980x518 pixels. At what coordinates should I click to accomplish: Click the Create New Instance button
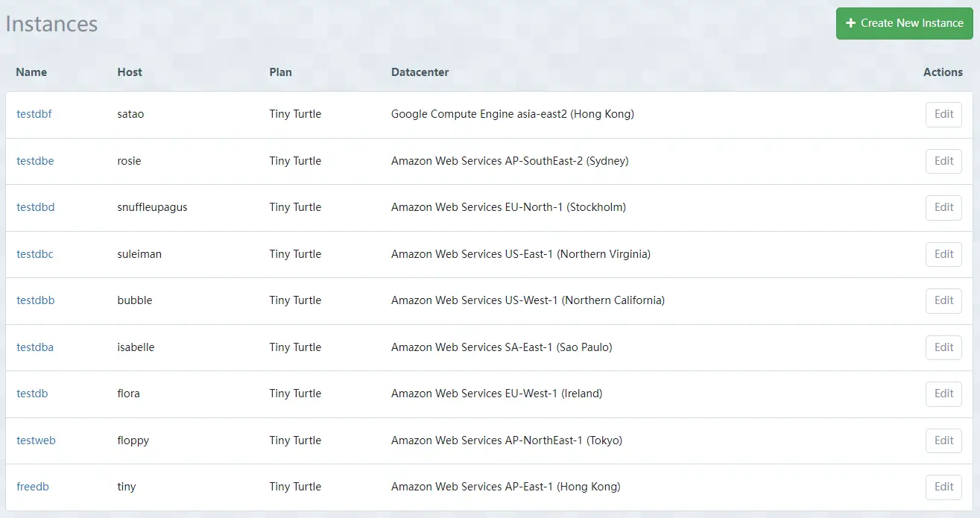905,23
